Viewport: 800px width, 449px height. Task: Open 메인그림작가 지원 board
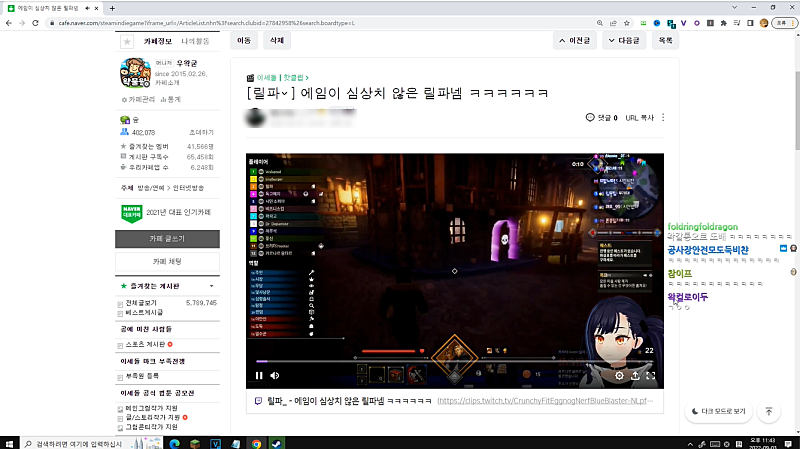152,408
